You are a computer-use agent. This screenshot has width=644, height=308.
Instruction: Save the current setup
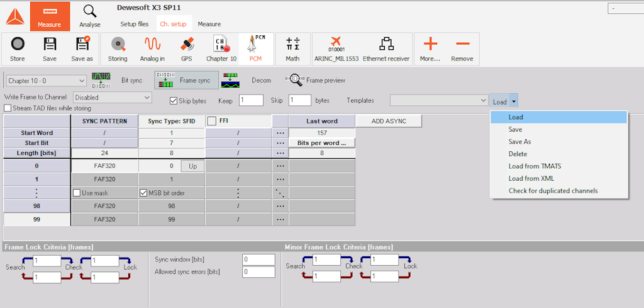[x=50, y=48]
